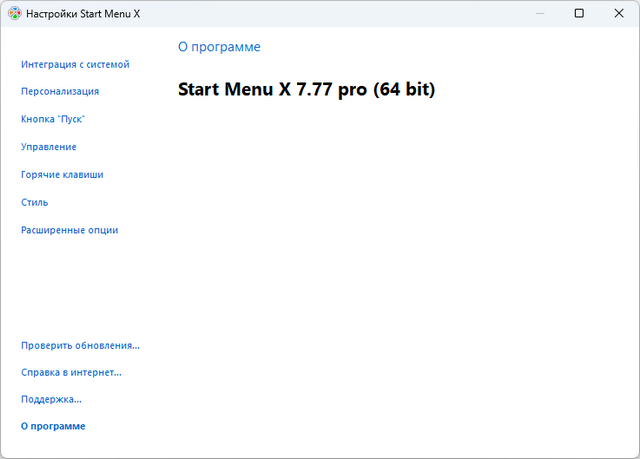The width and height of the screenshot is (640, 459).
Task: Open the Кнопка "Пуск" section
Action: 53,119
